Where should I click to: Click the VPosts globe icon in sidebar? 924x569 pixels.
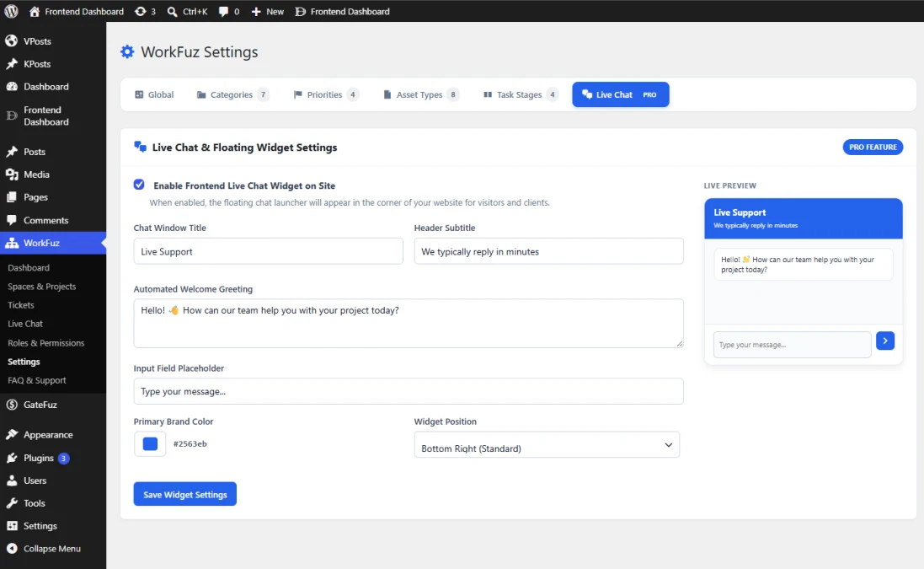click(11, 40)
